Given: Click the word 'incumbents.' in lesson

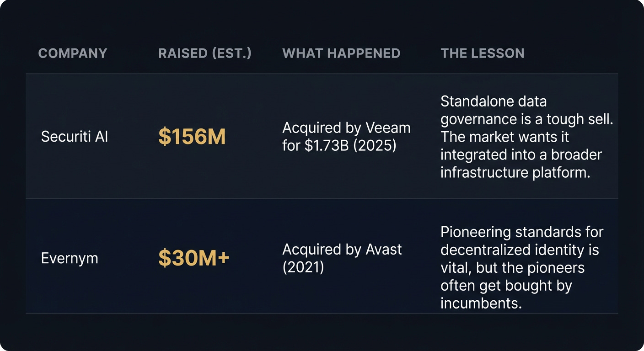Looking at the screenshot, I should 481,303.
